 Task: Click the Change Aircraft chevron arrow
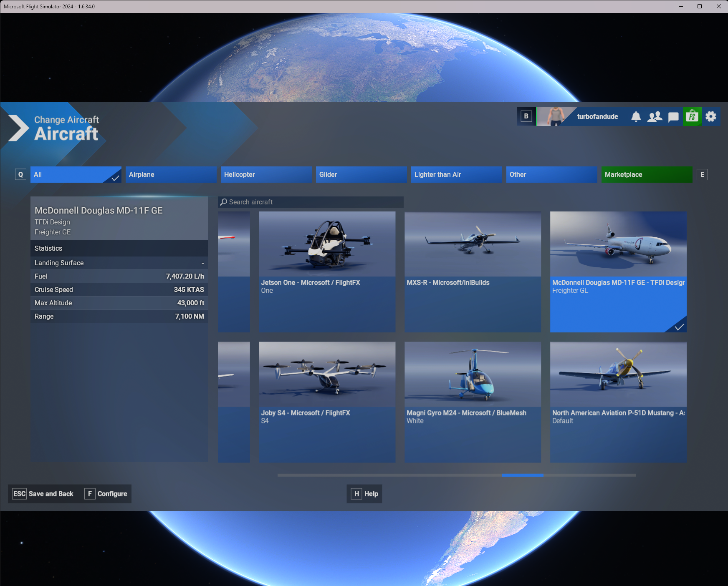click(18, 128)
